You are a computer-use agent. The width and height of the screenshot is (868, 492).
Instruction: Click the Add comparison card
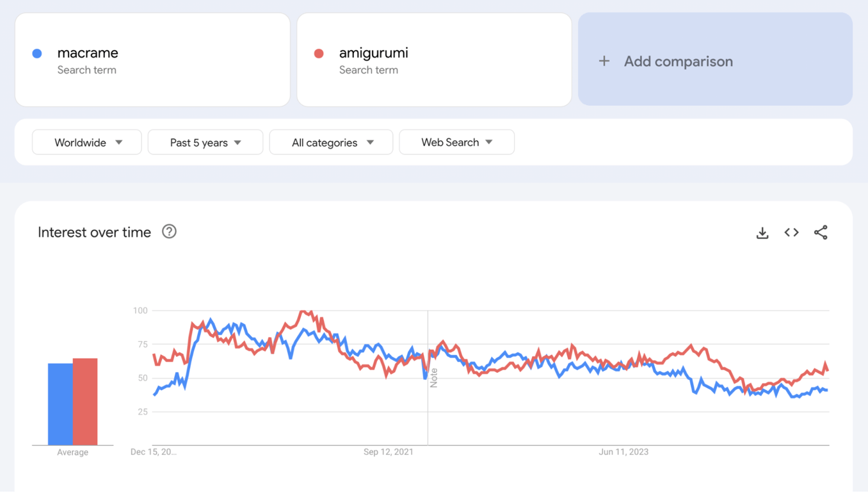[x=714, y=59]
